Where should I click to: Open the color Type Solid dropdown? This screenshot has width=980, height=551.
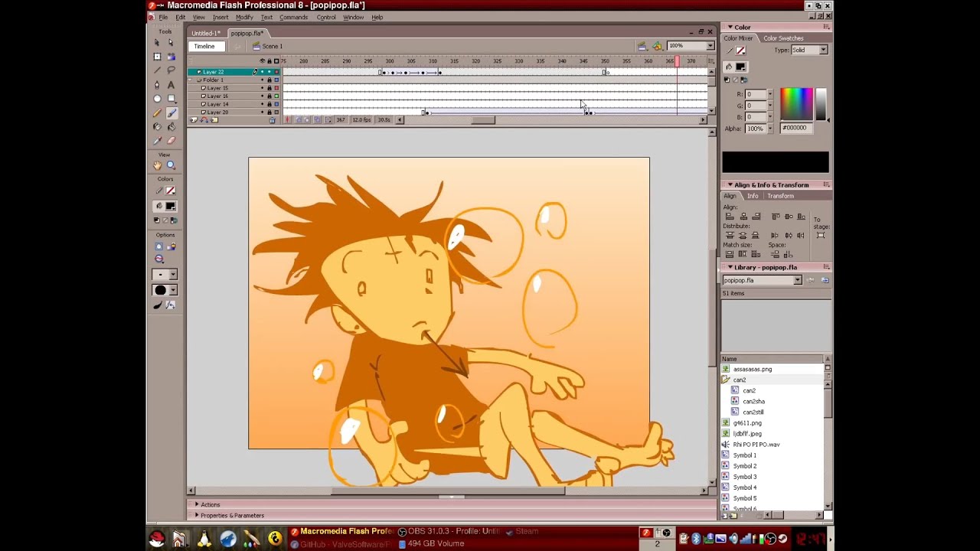[x=823, y=50]
